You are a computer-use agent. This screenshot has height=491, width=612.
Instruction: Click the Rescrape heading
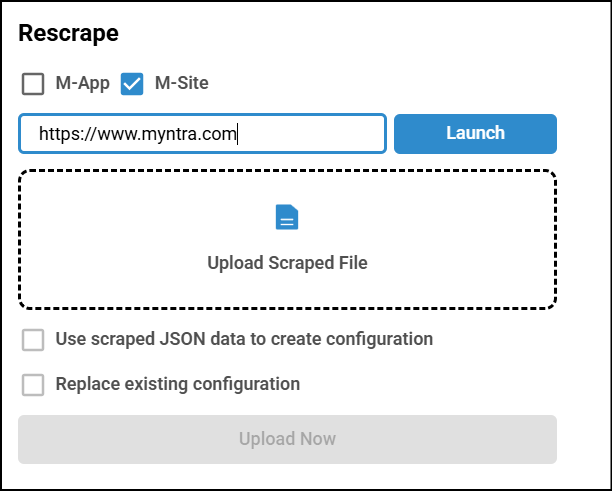point(69,33)
